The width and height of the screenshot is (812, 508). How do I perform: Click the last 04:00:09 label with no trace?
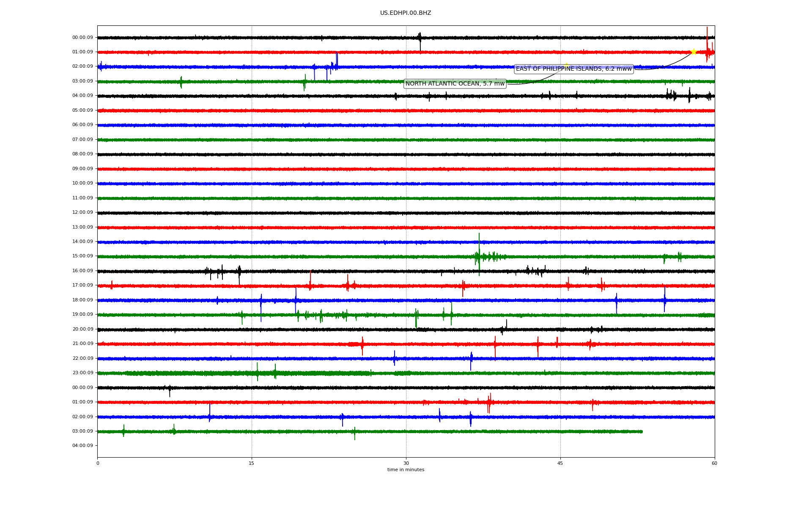pos(82,446)
